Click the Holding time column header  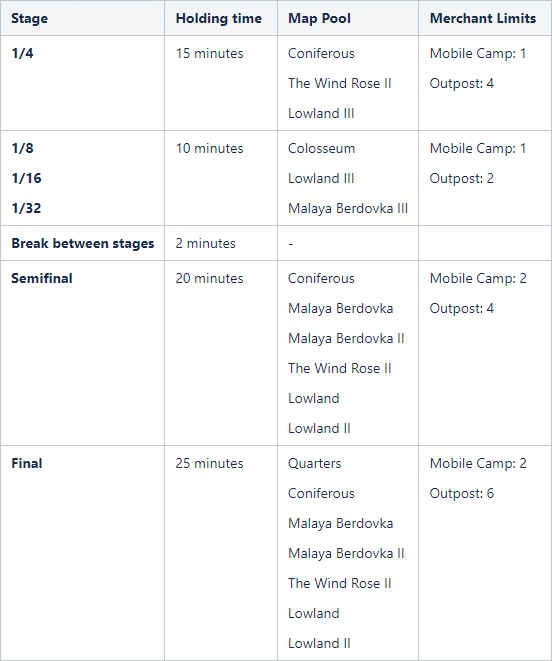coord(218,19)
